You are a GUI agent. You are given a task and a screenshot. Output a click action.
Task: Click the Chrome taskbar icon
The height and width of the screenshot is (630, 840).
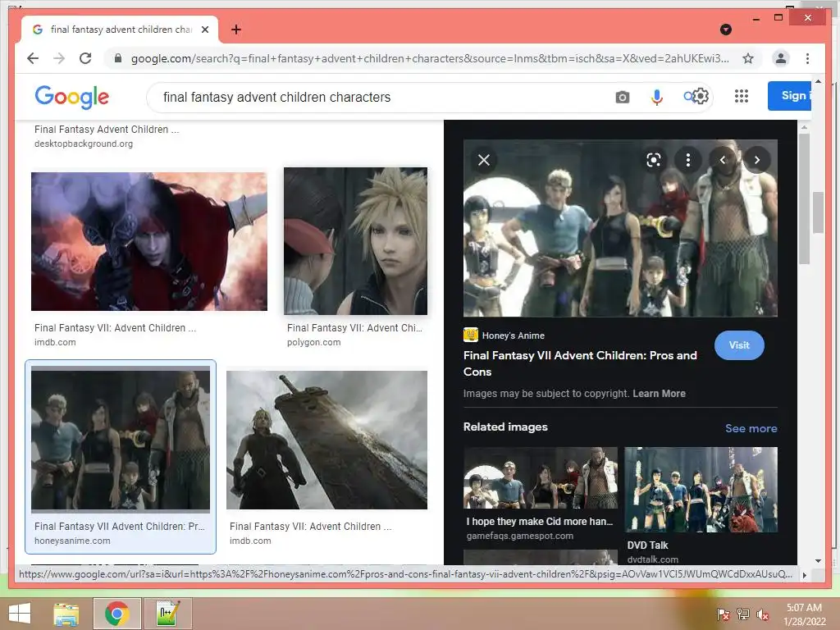coord(116,614)
